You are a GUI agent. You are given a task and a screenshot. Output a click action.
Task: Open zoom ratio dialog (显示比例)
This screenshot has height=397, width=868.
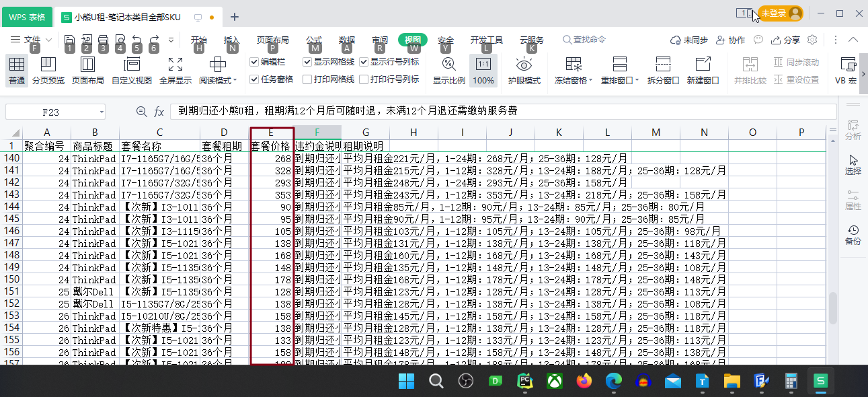[448, 71]
